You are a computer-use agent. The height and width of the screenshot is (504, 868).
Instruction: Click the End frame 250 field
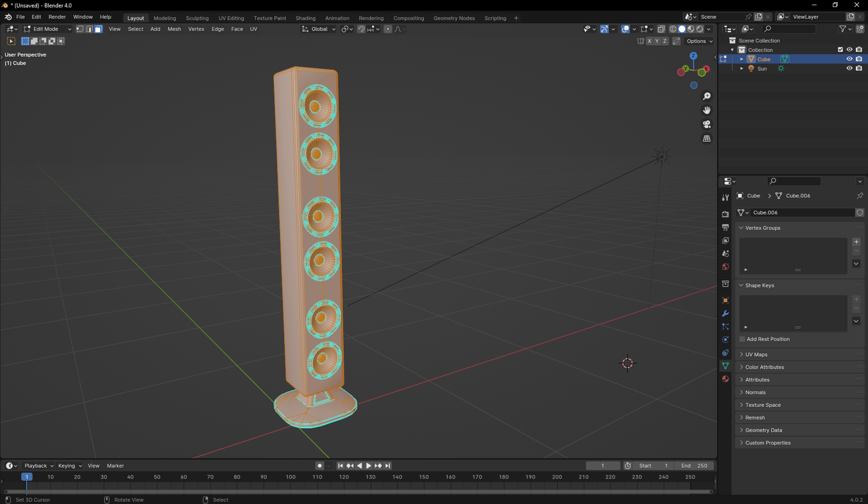(x=694, y=466)
